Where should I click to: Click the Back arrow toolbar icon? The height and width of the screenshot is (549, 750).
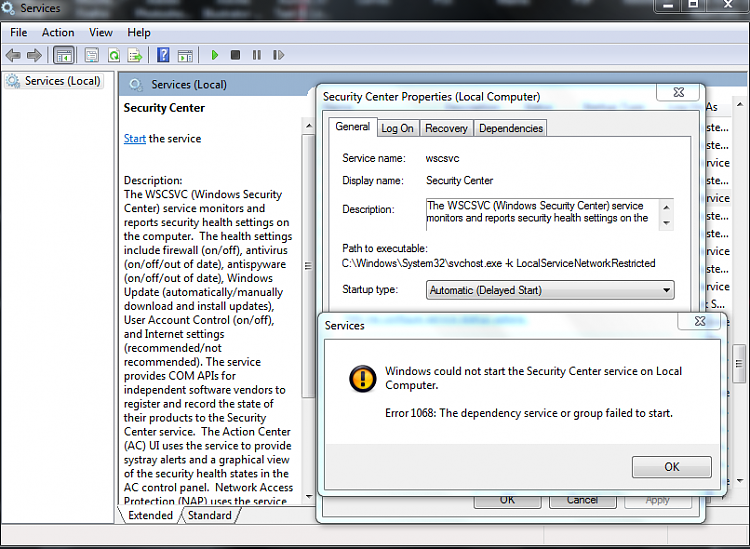tap(13, 55)
